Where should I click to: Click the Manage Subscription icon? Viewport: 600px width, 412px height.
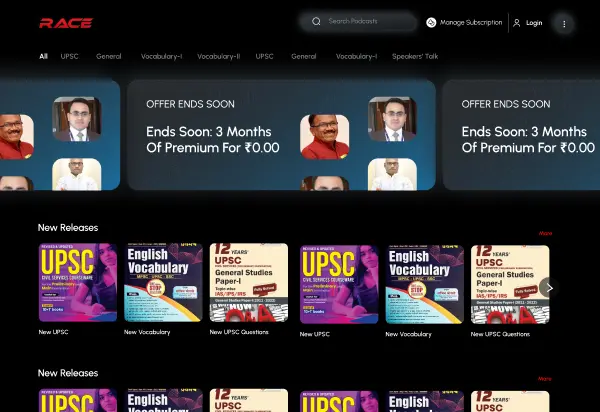click(431, 23)
